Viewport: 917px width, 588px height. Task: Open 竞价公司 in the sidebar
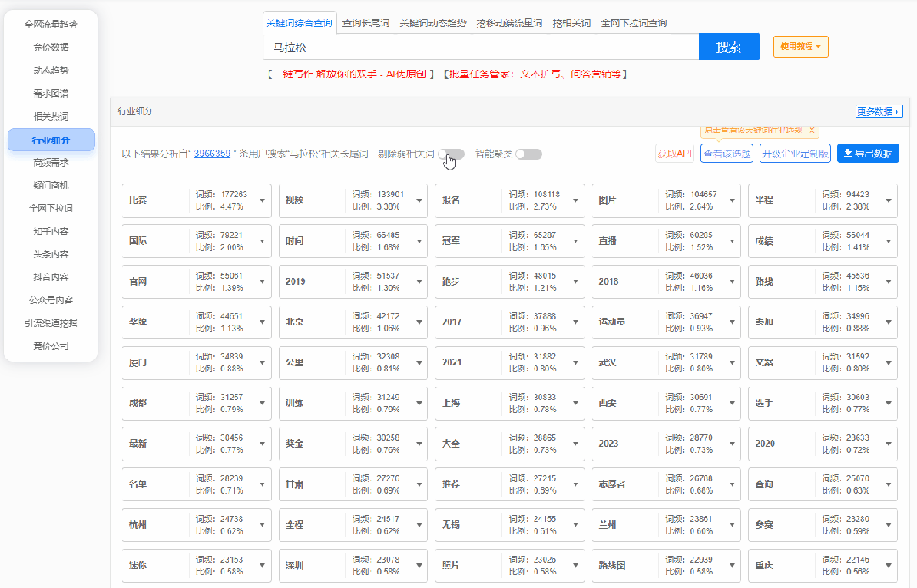(51, 346)
